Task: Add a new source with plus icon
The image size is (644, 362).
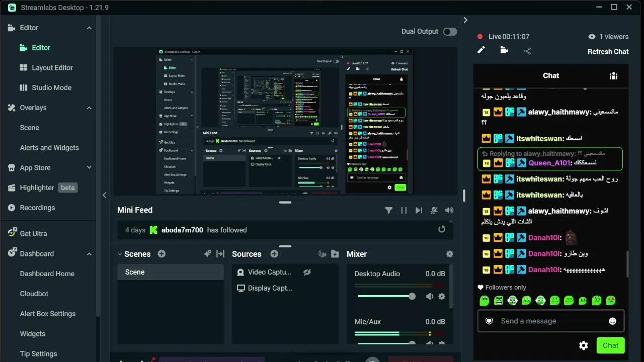Action: (x=274, y=254)
